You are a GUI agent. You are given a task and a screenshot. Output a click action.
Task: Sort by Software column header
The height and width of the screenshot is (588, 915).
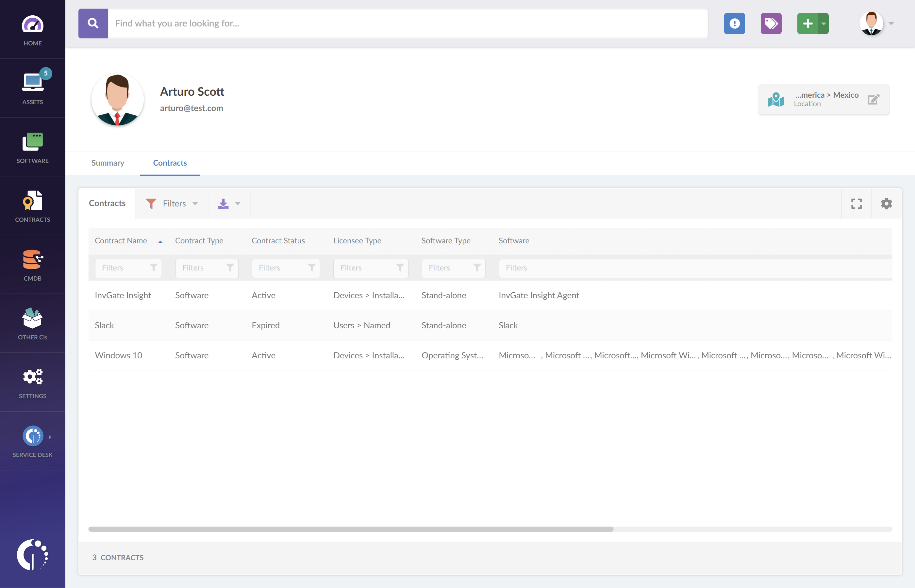click(514, 240)
